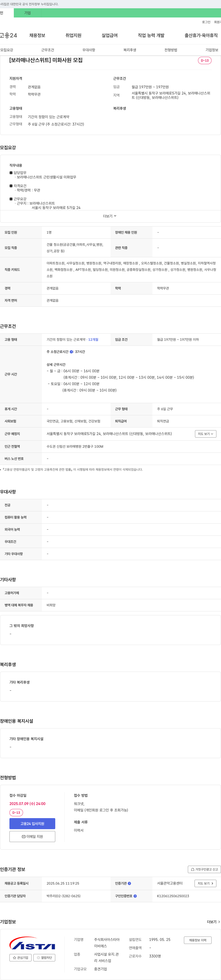Viewport: 221px width, 980px height.
Task: Click the help icon beside 주 소정근로시간
Action: 71,352
